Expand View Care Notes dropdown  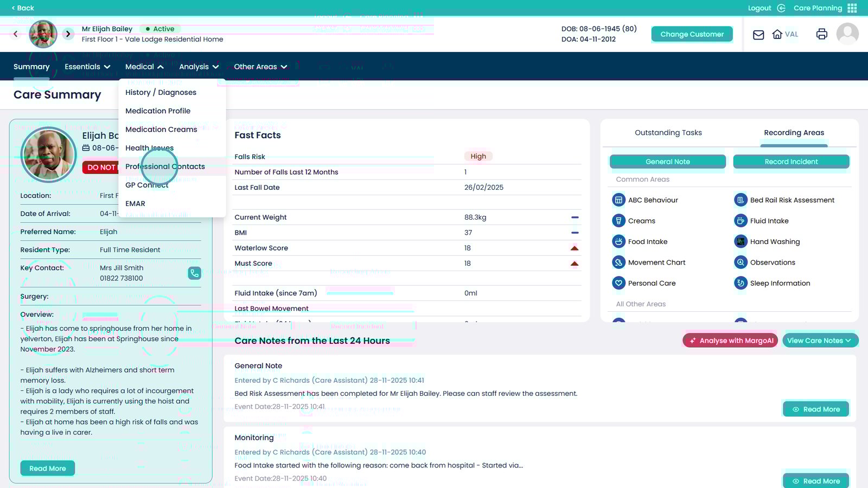coord(820,341)
